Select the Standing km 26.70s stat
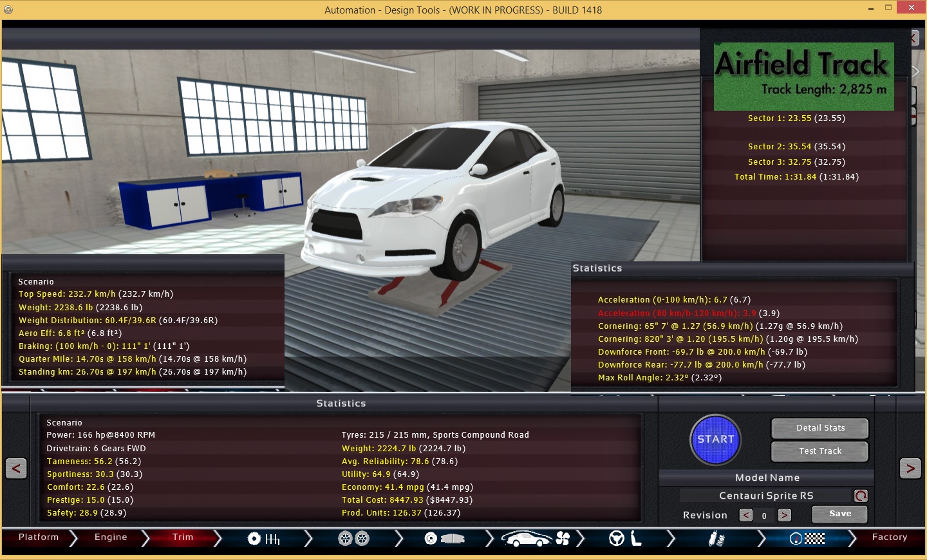927x560 pixels. point(133,371)
